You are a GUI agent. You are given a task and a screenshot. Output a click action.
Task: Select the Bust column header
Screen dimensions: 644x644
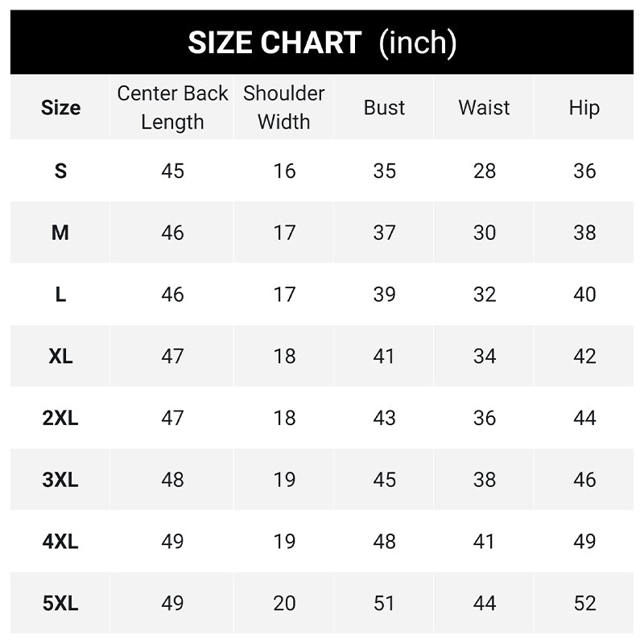(x=384, y=108)
